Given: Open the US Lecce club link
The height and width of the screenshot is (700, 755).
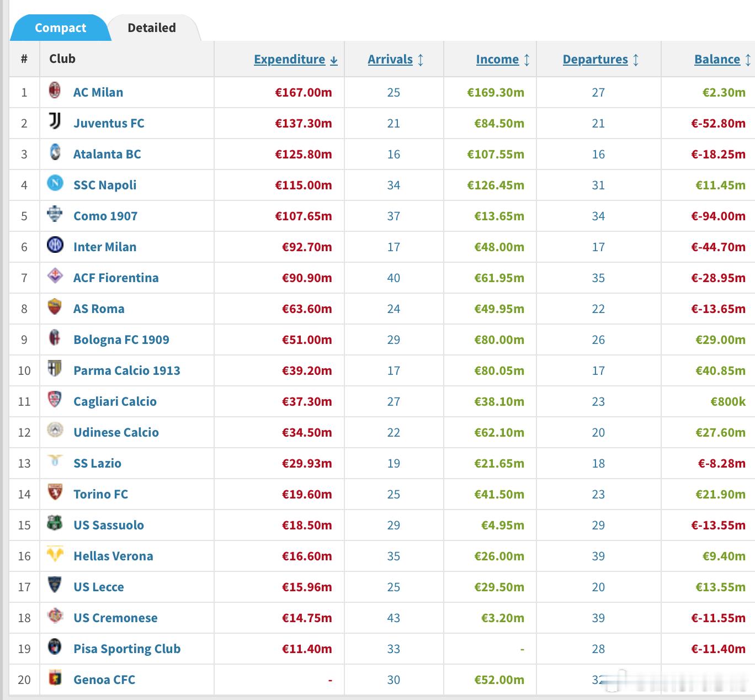Looking at the screenshot, I should pos(99,587).
